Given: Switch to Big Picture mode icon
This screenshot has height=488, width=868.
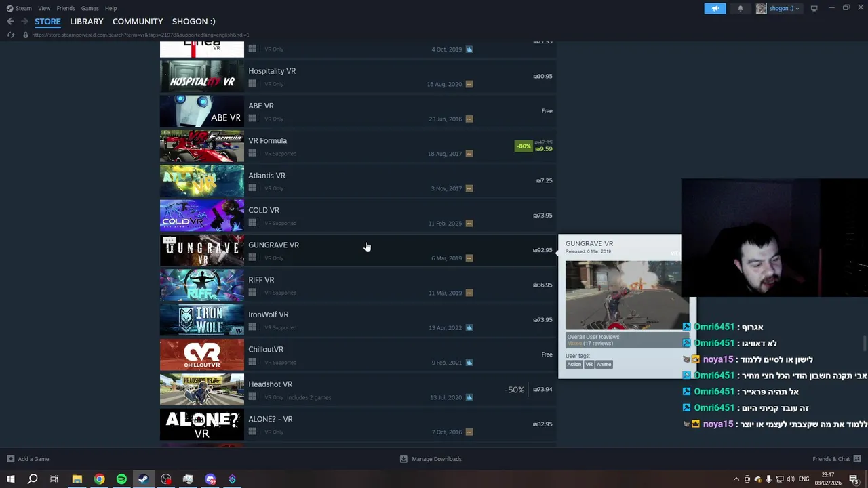Looking at the screenshot, I should pyautogui.click(x=814, y=8).
